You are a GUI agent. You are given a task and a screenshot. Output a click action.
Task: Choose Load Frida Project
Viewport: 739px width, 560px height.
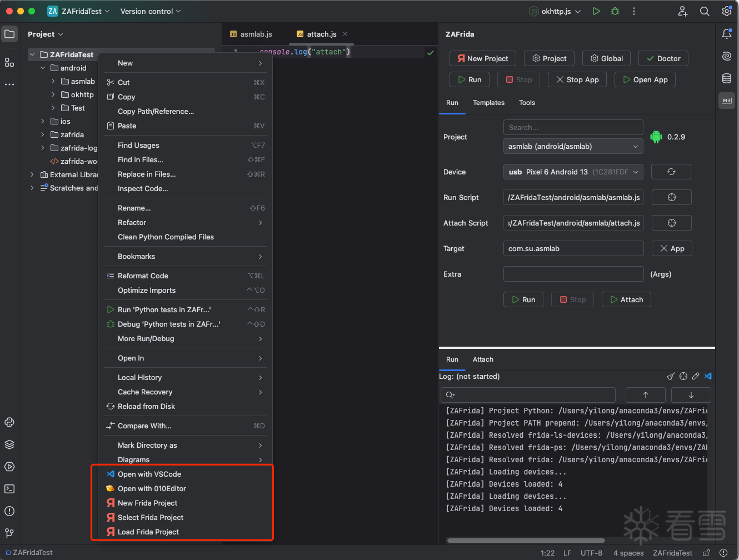(x=185, y=532)
